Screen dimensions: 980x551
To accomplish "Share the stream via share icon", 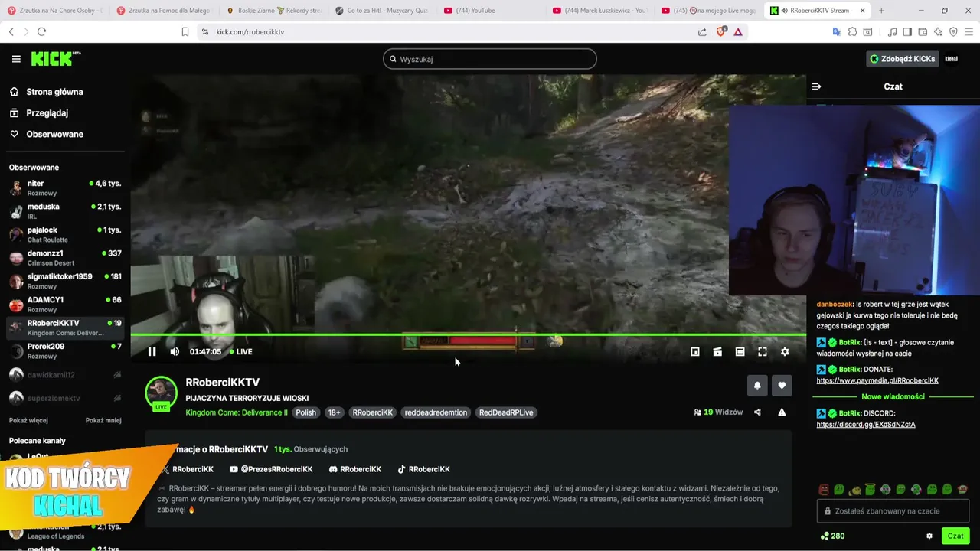I will (757, 412).
